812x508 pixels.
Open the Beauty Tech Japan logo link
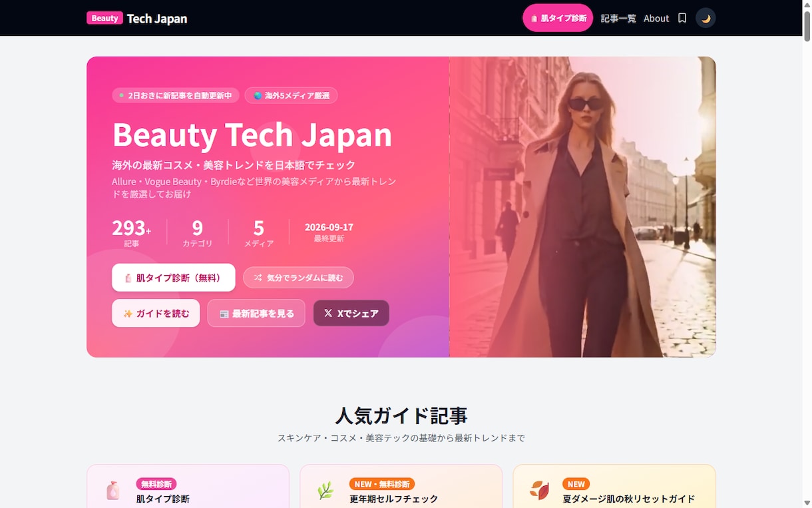coord(137,18)
